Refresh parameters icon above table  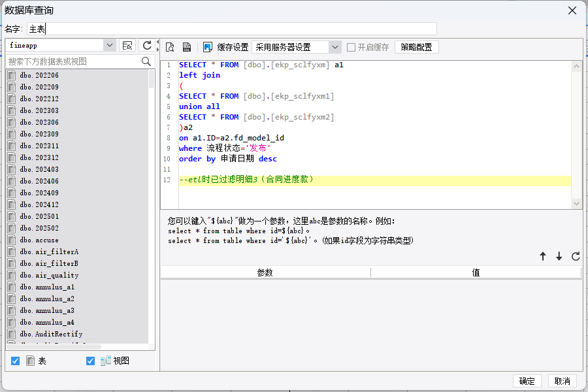coord(576,256)
